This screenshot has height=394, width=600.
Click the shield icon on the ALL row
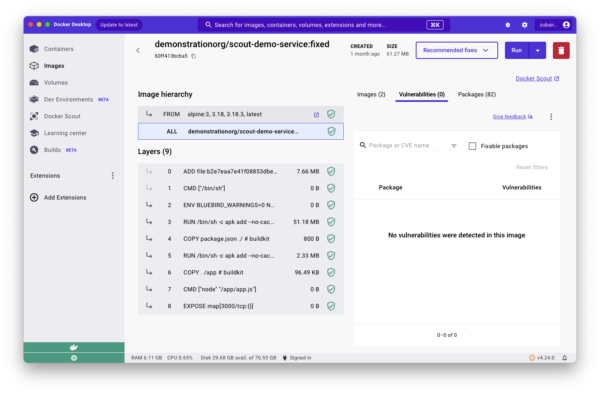[331, 132]
